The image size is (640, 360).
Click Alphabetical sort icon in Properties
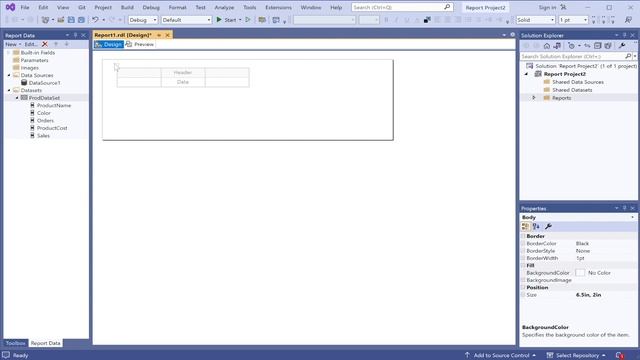coord(536,226)
